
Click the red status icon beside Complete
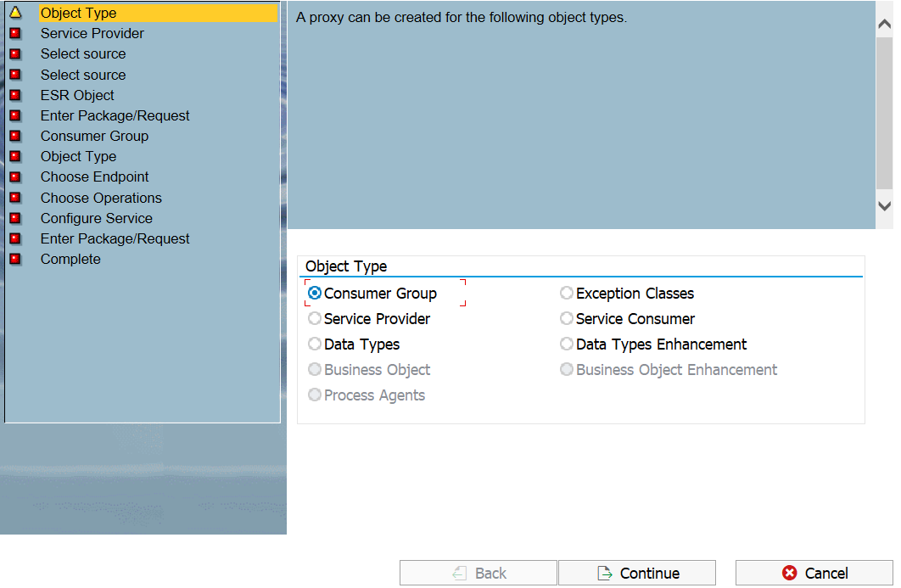point(15,260)
